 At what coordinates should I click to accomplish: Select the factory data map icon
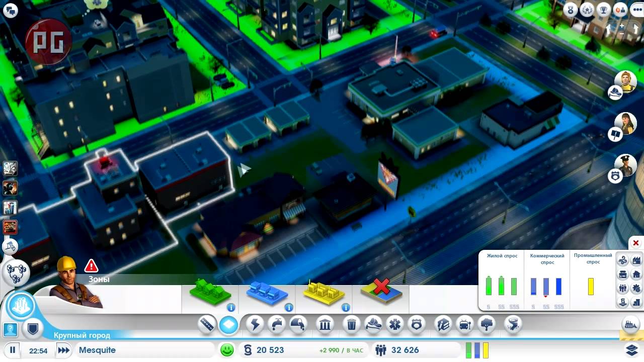[636, 260]
